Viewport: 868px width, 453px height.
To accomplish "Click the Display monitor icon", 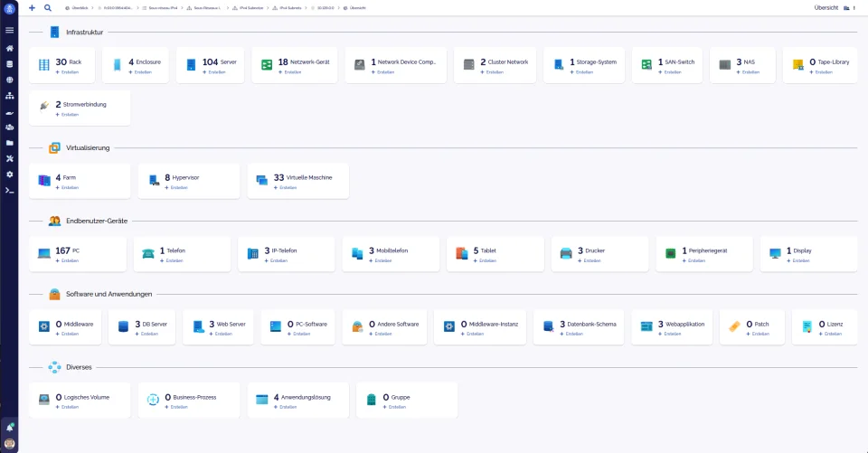I will [x=775, y=254].
